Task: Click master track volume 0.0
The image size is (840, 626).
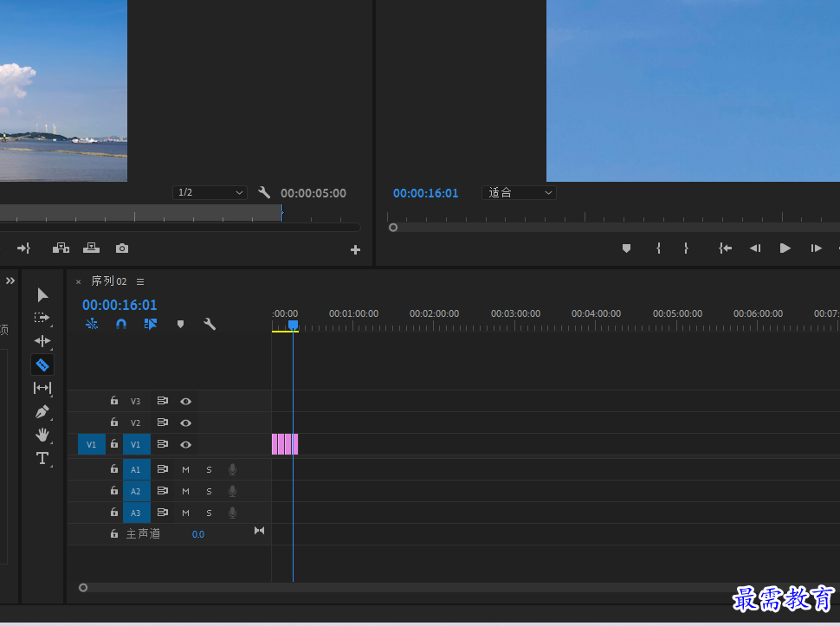Action: tap(198, 534)
